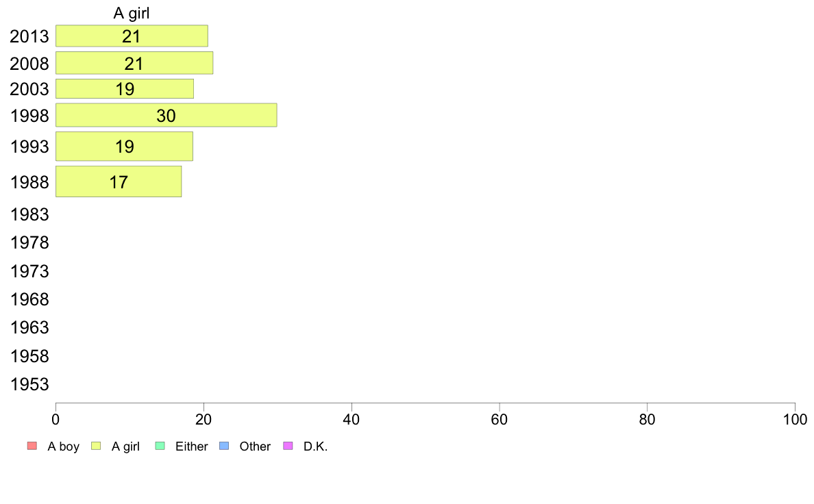The width and height of the screenshot is (814, 504).
Task: Click the 1983 year label
Action: 29,214
